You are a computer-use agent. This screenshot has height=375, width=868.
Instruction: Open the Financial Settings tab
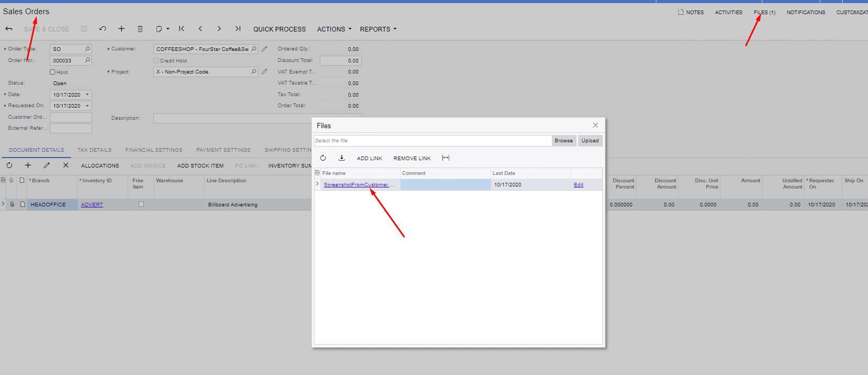pos(154,150)
